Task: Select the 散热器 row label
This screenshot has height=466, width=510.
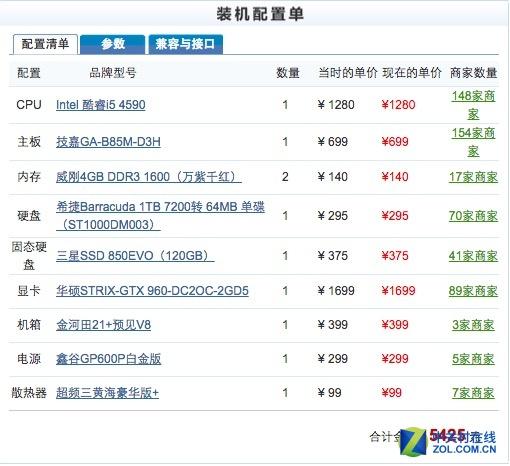Action: coord(29,393)
